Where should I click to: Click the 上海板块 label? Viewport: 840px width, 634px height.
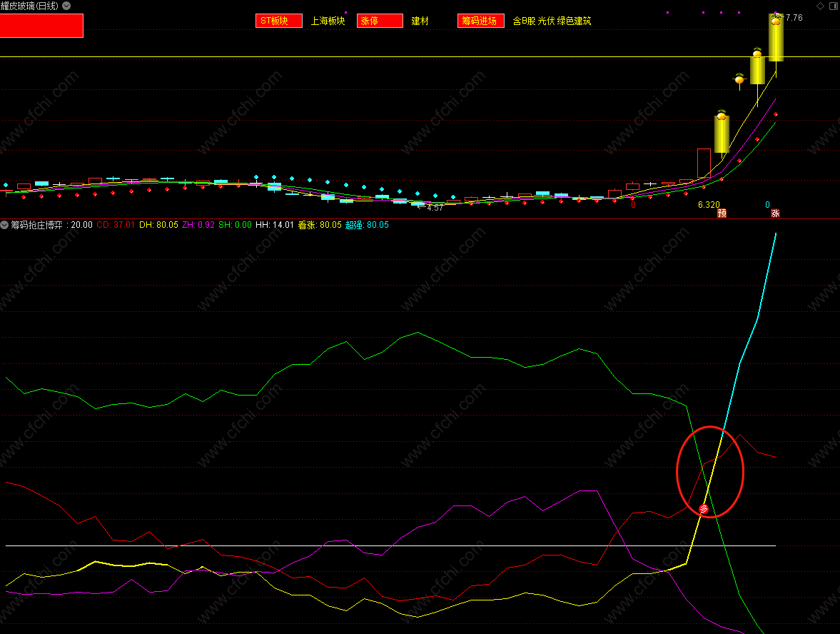328,21
